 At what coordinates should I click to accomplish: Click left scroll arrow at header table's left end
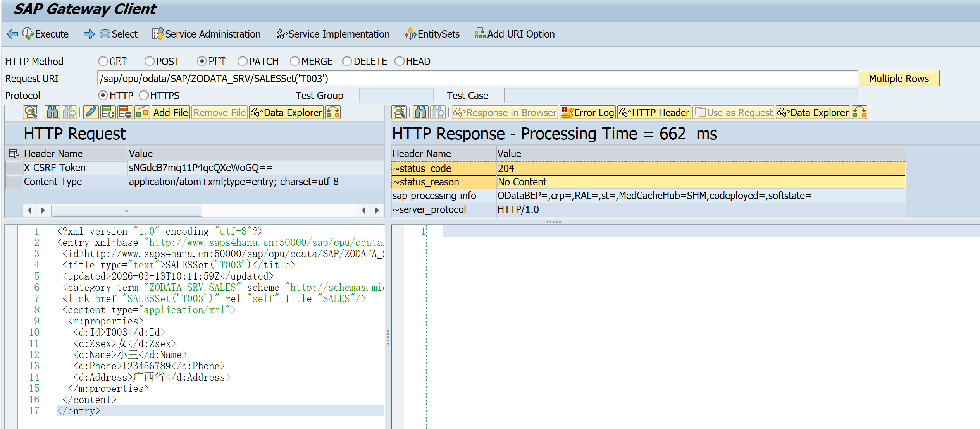[x=29, y=211]
